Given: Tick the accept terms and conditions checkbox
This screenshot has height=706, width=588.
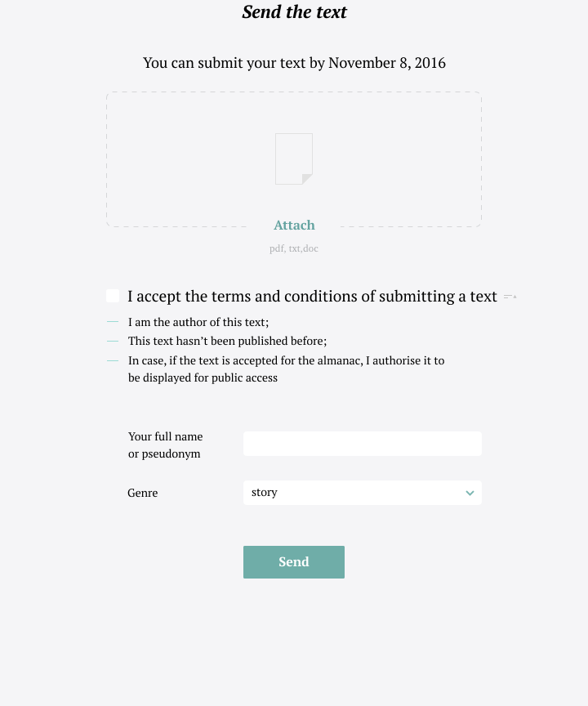Looking at the screenshot, I should pos(113,296).
